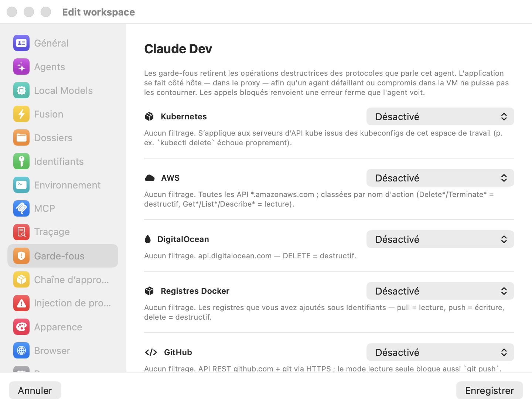Screen dimensions: 532x408
Task: Open the Traçage document search icon
Action: click(21, 232)
